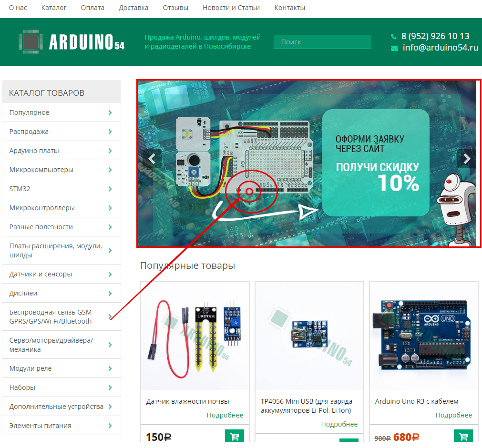The height and width of the screenshot is (448, 482).
Task: Click the phone handset icon in header
Action: pyautogui.click(x=393, y=37)
